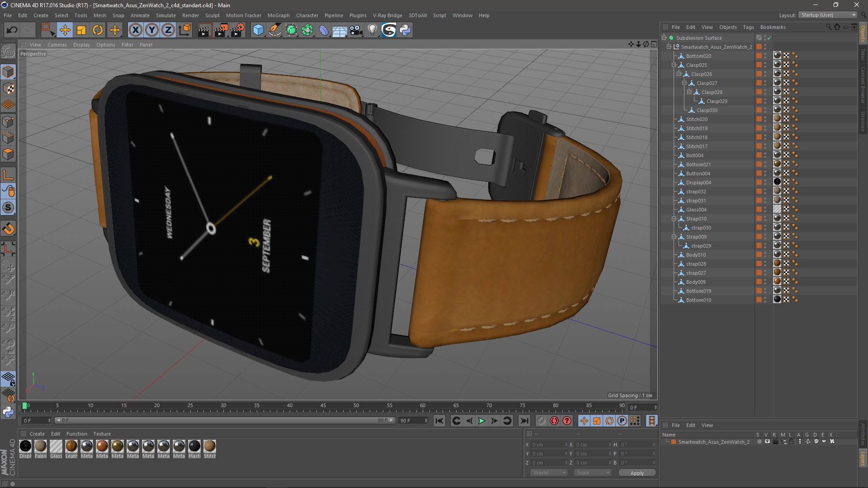Toggle Subdivision Surface enable checkmark

point(769,38)
